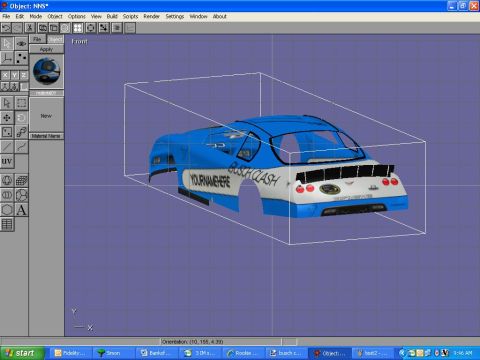Select the blue car material sphere thumbnail
This screenshot has width=480, height=360.
tap(46, 71)
